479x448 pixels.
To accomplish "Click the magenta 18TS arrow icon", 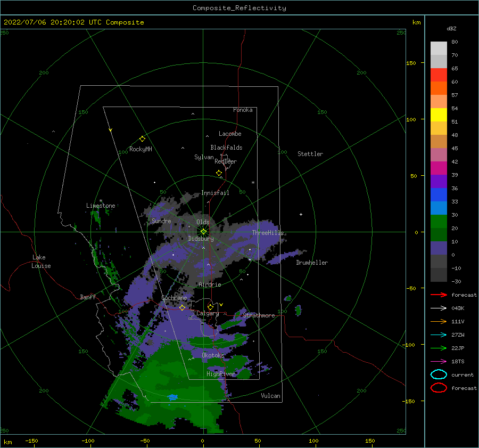I will [439, 362].
